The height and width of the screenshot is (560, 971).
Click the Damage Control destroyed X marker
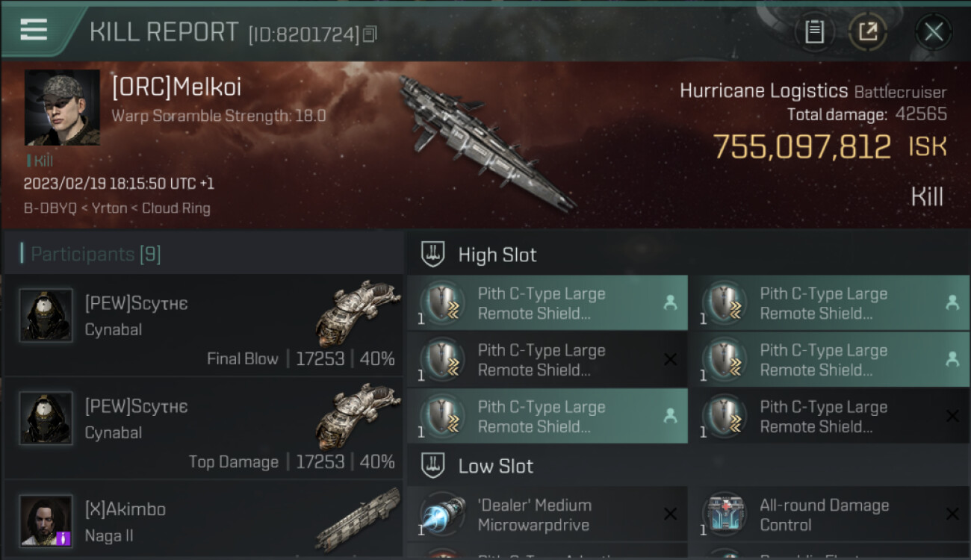(x=952, y=514)
